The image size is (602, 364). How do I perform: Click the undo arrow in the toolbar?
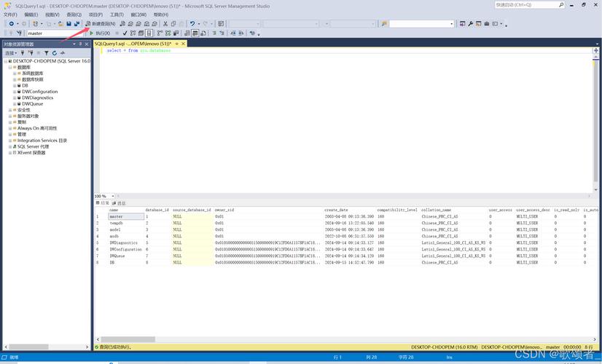click(x=192, y=24)
